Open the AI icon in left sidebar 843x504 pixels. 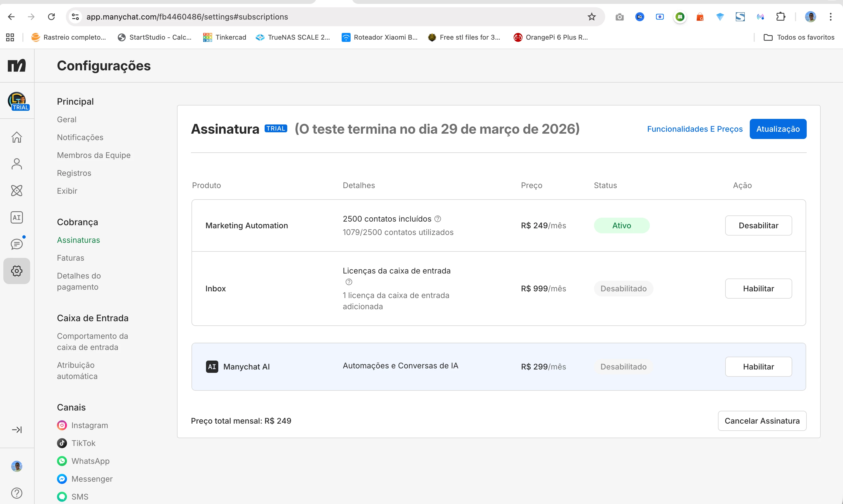(17, 217)
